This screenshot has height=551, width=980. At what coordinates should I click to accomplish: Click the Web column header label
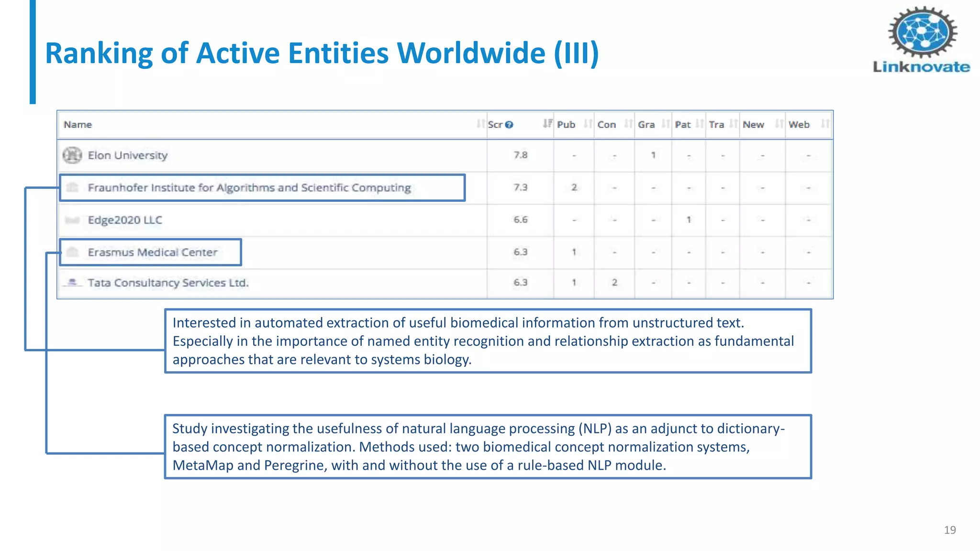click(x=799, y=125)
